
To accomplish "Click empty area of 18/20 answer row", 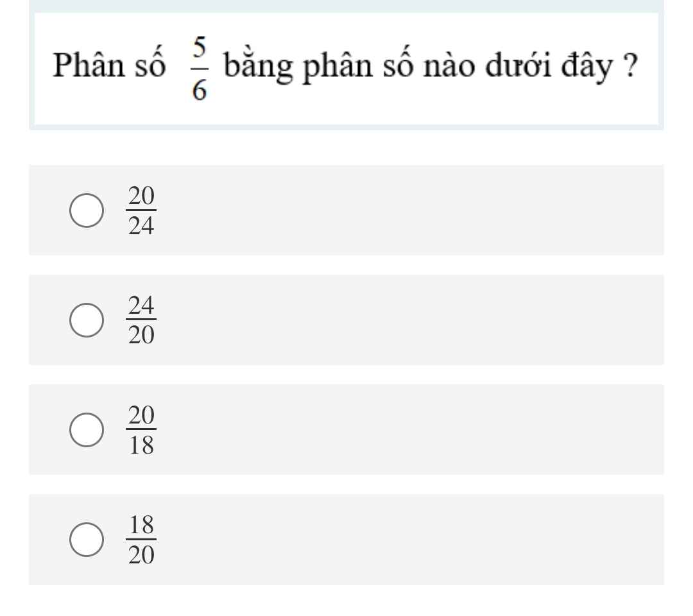I will [x=411, y=540].
